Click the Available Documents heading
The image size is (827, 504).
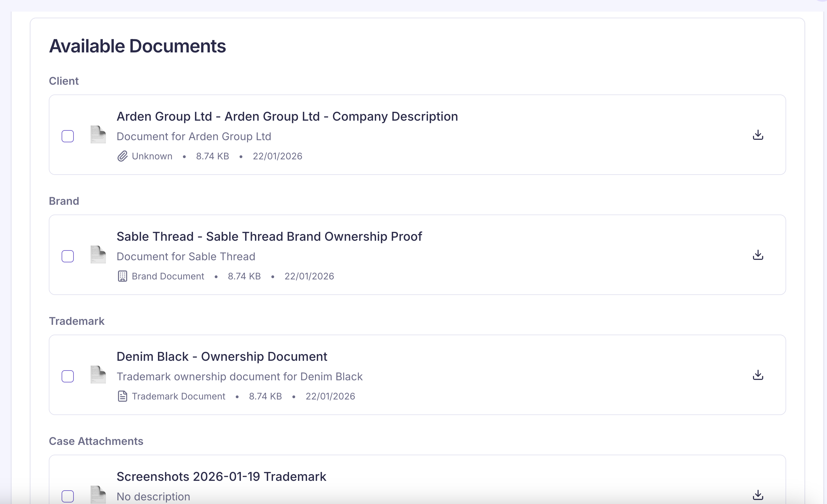tap(137, 46)
